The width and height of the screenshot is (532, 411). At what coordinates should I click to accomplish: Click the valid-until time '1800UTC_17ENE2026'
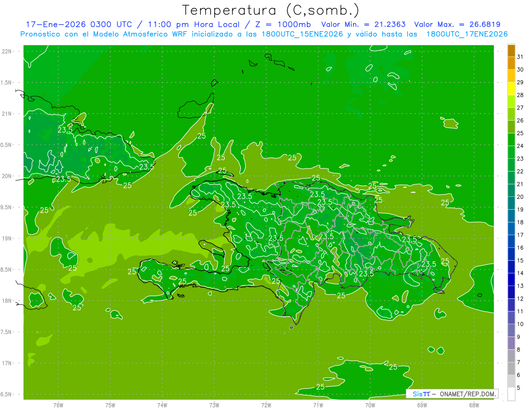(467, 34)
